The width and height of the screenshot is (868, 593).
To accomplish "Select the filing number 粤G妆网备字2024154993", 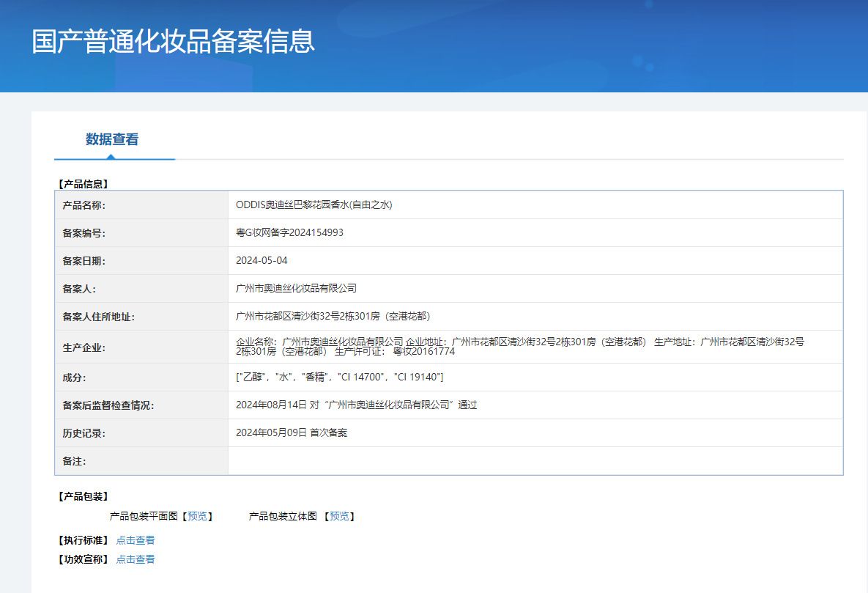I will point(289,233).
